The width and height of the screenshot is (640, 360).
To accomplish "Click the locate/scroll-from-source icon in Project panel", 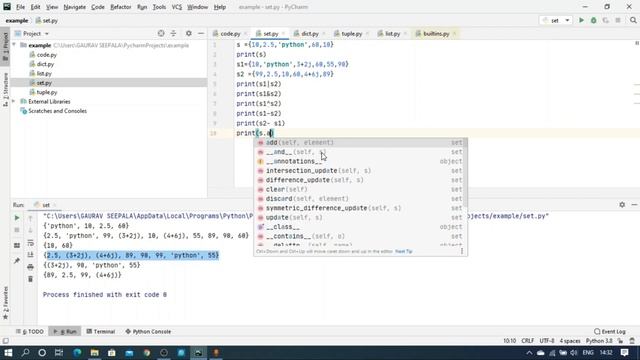I will 161,33.
